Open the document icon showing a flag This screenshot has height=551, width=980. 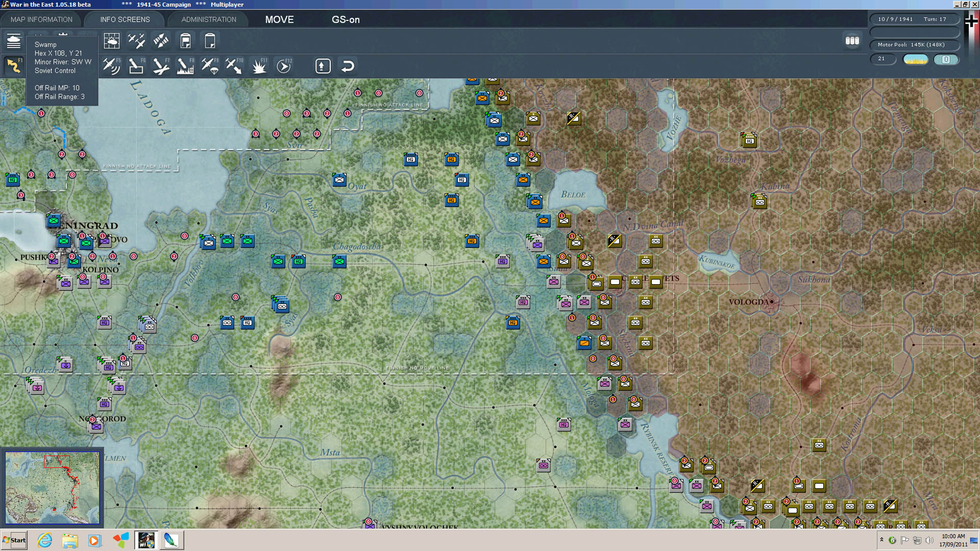(185, 40)
